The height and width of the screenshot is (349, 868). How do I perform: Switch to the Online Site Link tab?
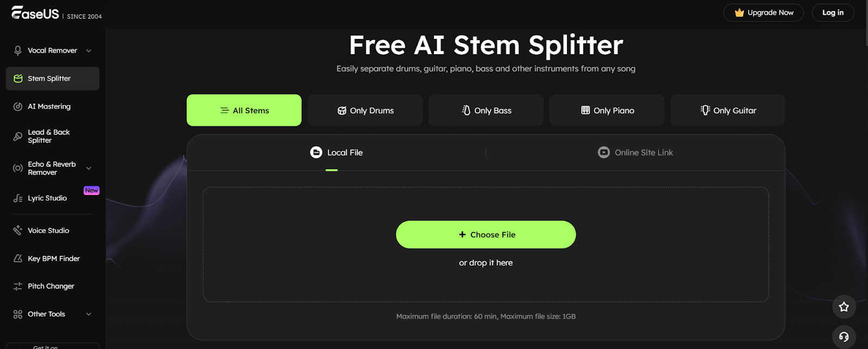[635, 153]
